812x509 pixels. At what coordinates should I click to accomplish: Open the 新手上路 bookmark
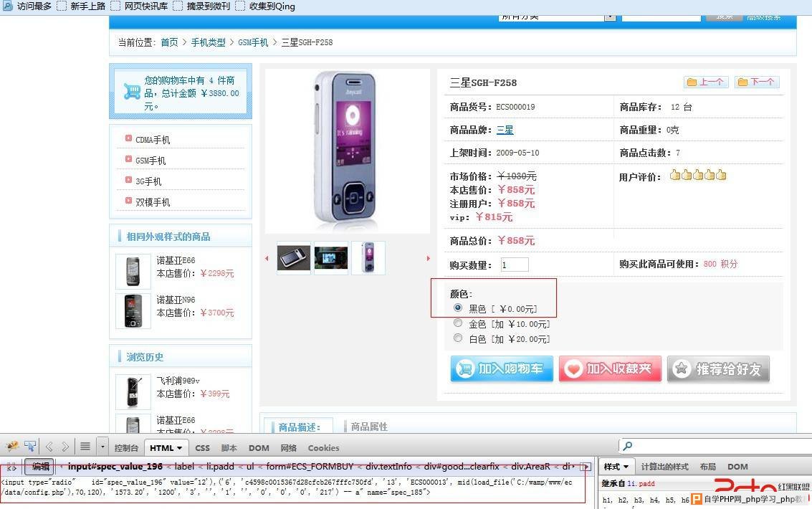pyautogui.click(x=81, y=6)
